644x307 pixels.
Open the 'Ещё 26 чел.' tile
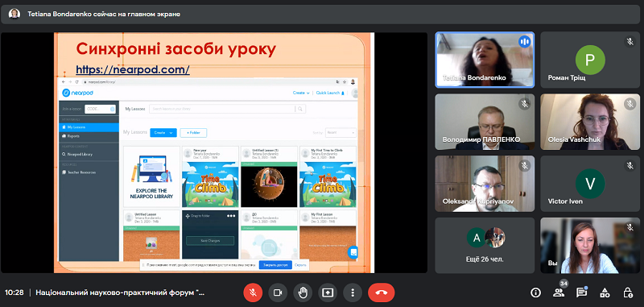485,245
